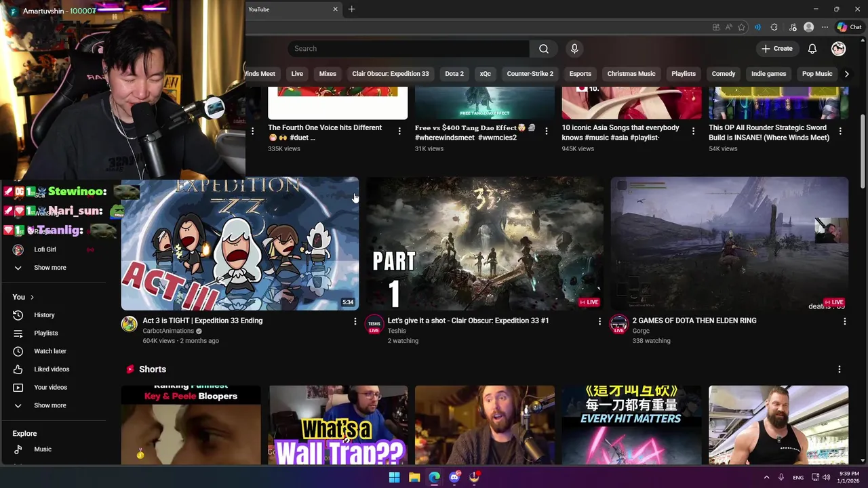Select the Live filter chip

click(x=297, y=74)
